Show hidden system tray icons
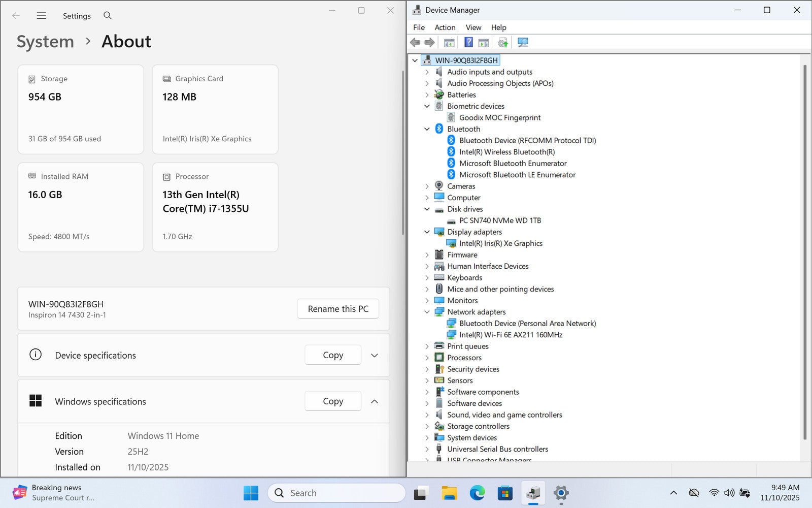The image size is (812, 508). [673, 493]
